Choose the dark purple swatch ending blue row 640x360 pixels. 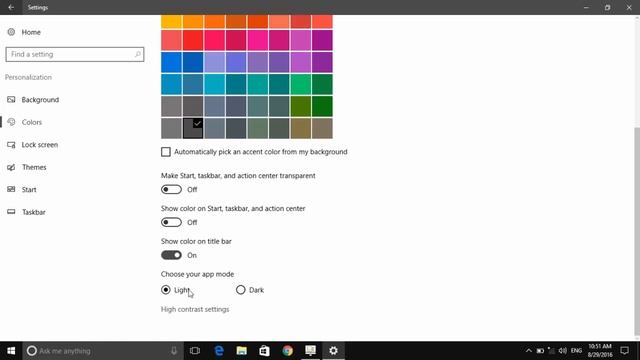(x=322, y=62)
